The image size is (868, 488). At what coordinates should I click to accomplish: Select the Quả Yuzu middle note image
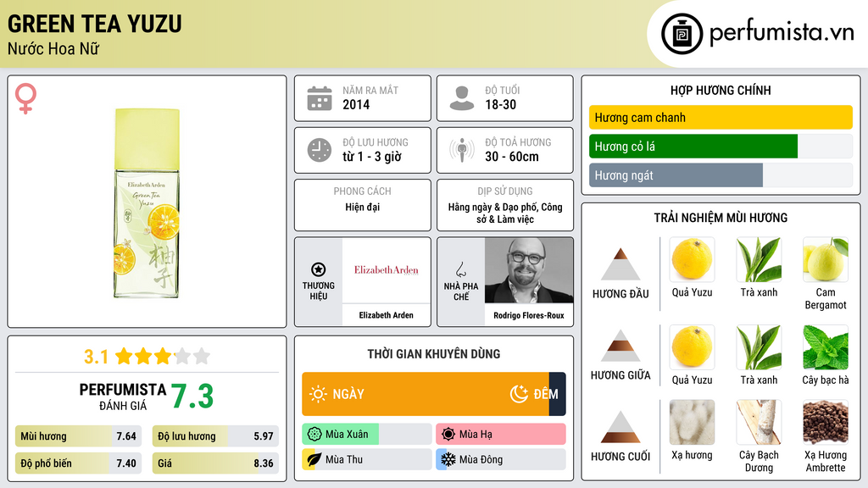pyautogui.click(x=692, y=347)
